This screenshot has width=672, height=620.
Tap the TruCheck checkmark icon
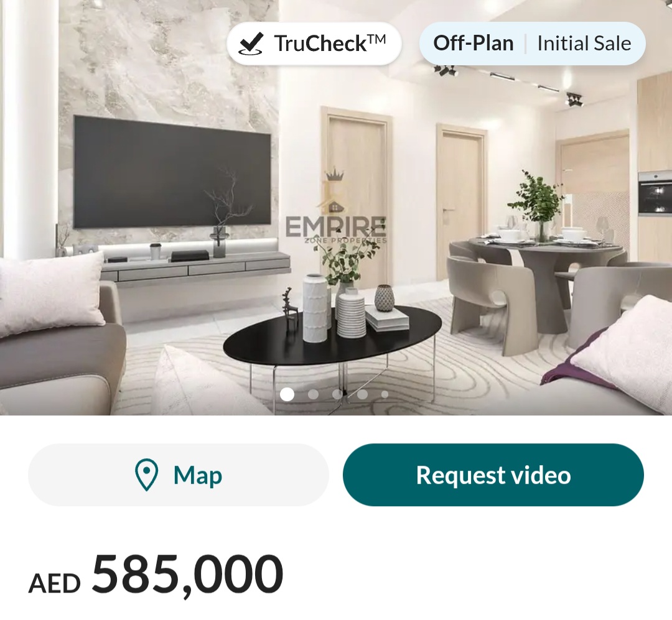pos(251,44)
